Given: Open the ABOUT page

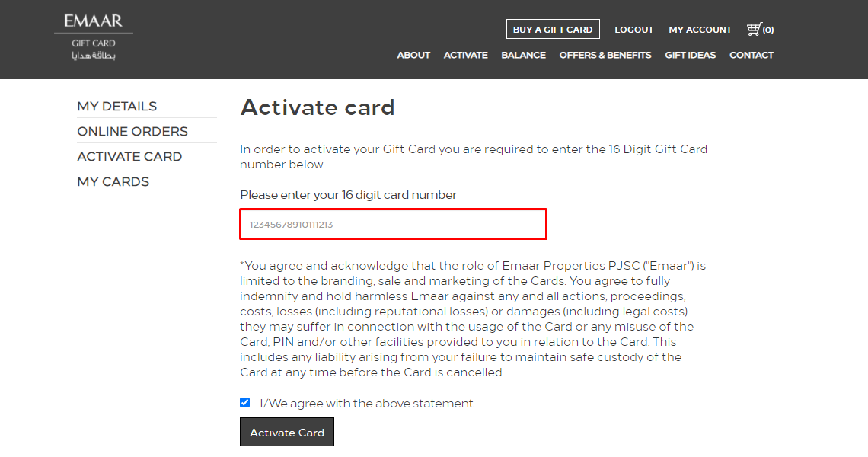Looking at the screenshot, I should point(413,55).
